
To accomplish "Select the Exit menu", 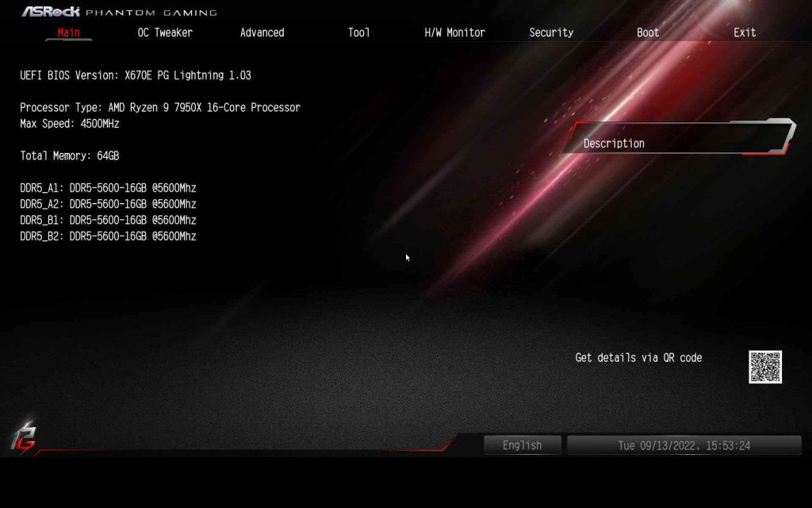I will point(744,33).
